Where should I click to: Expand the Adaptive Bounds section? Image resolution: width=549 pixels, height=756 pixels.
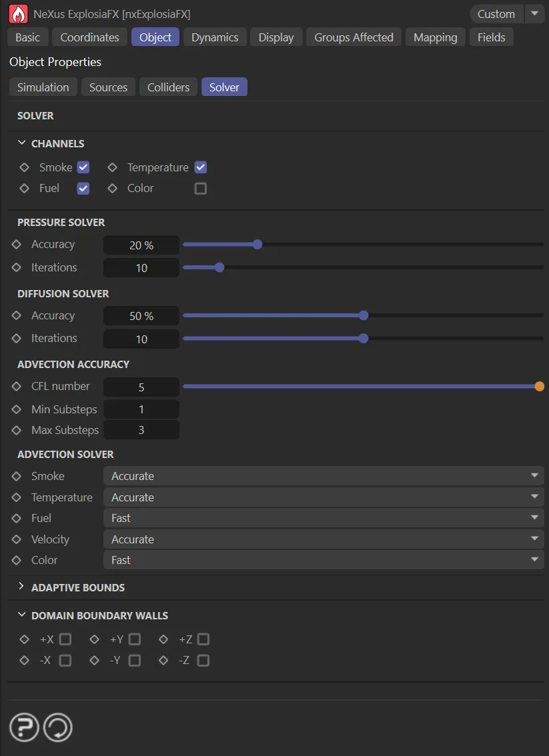[21, 587]
